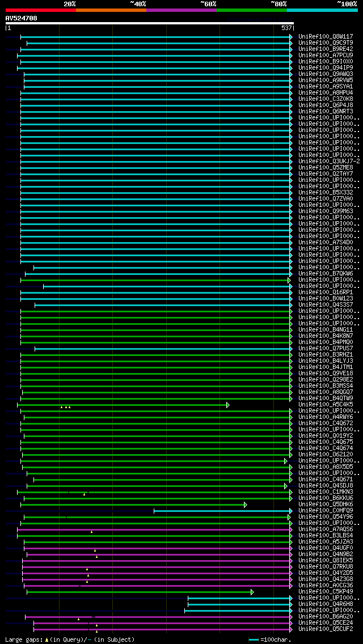Select the UniRef100_Q4R6H8 hit name
Viewport: 363px width, 644px height.
point(326,604)
